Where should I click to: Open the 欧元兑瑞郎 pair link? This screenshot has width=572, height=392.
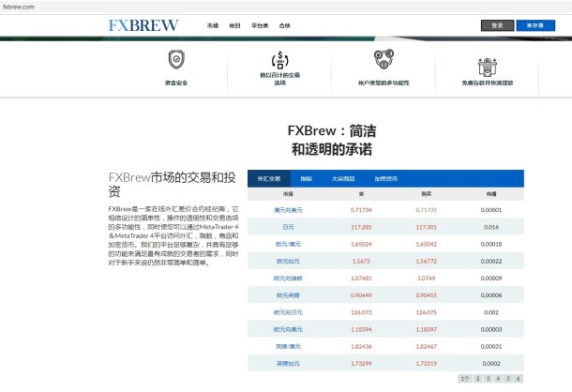tap(288, 279)
